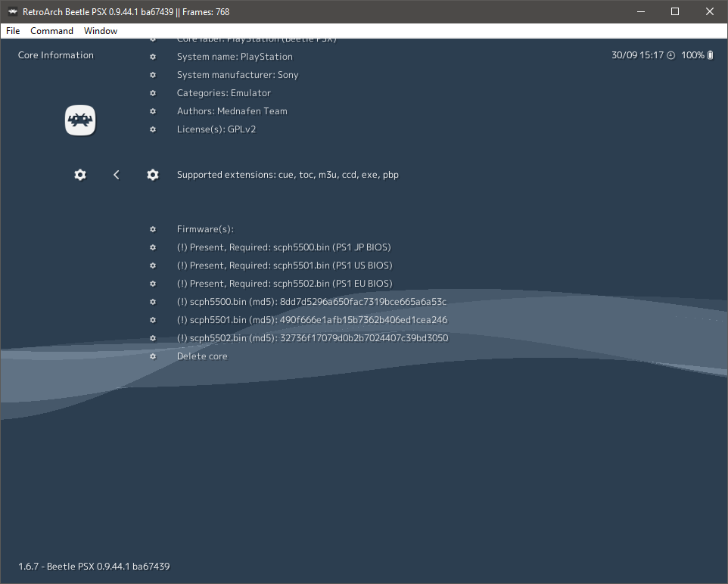The height and width of the screenshot is (584, 728).
Task: Click gear icon beside scph5502.bin md5 row
Action: (x=153, y=338)
